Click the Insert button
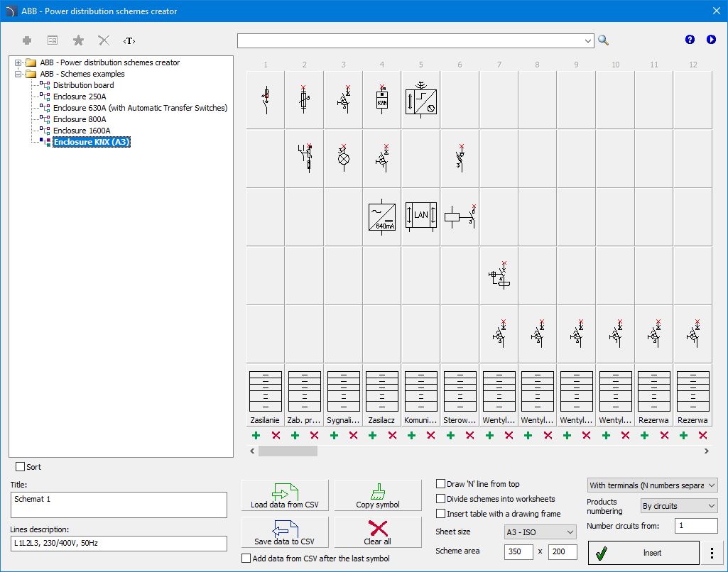Image resolution: width=728 pixels, height=572 pixels. click(x=643, y=553)
